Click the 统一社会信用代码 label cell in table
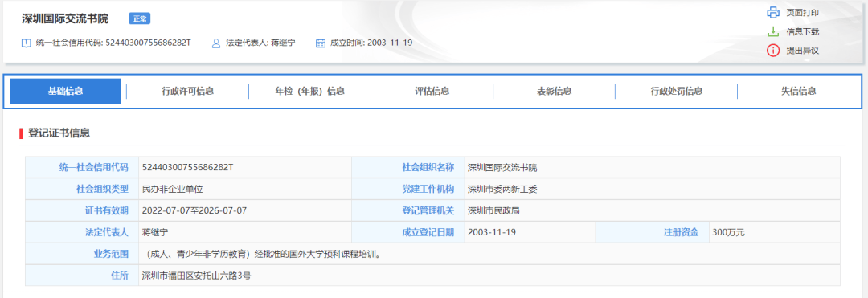Screen dimensions: 868x298 [82, 168]
